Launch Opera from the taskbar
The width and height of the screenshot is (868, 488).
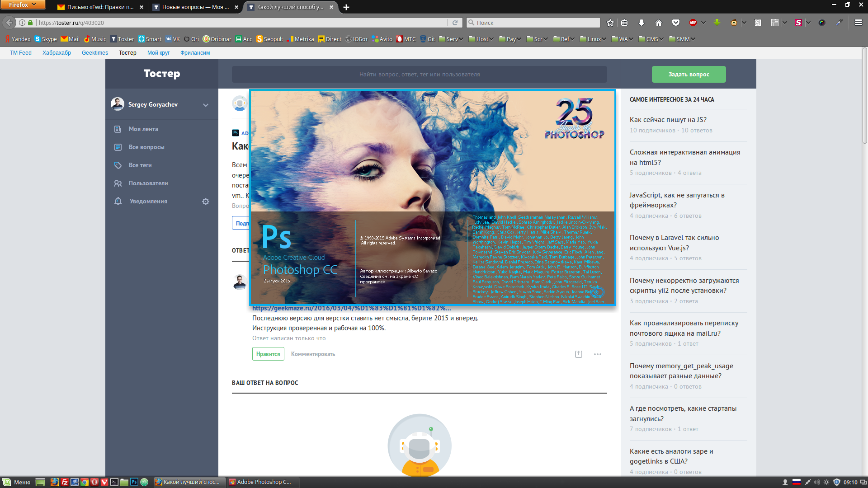[x=94, y=482]
